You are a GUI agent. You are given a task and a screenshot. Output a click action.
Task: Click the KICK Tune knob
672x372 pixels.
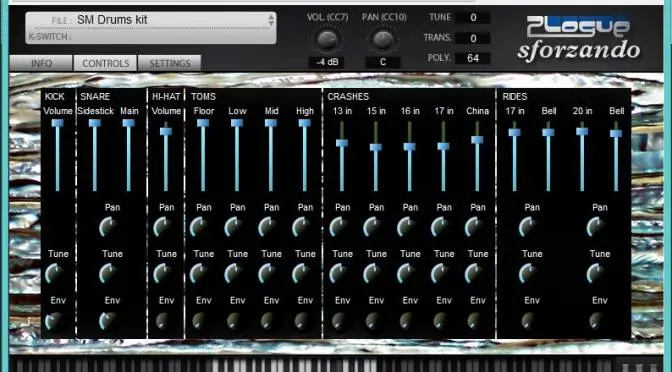point(54,273)
